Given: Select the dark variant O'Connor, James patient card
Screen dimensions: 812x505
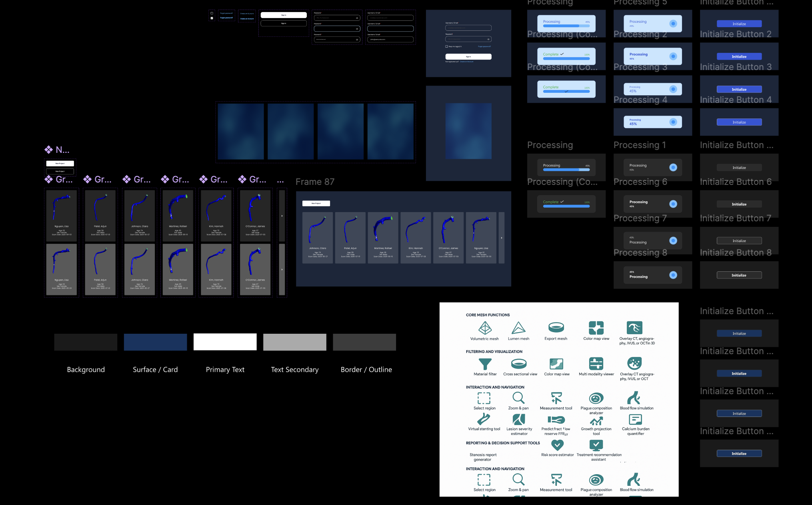Looking at the screenshot, I should [x=255, y=216].
